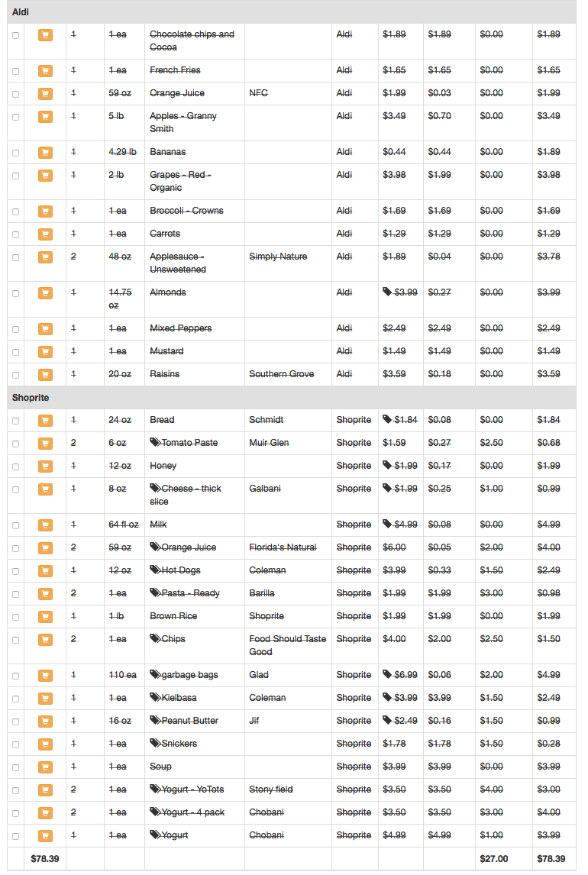
Task: Click cart icon for Snickers row
Action: 45,744
